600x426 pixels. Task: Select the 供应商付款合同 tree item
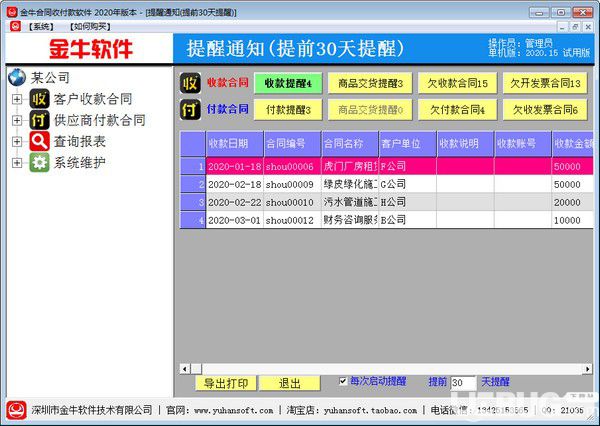click(99, 120)
